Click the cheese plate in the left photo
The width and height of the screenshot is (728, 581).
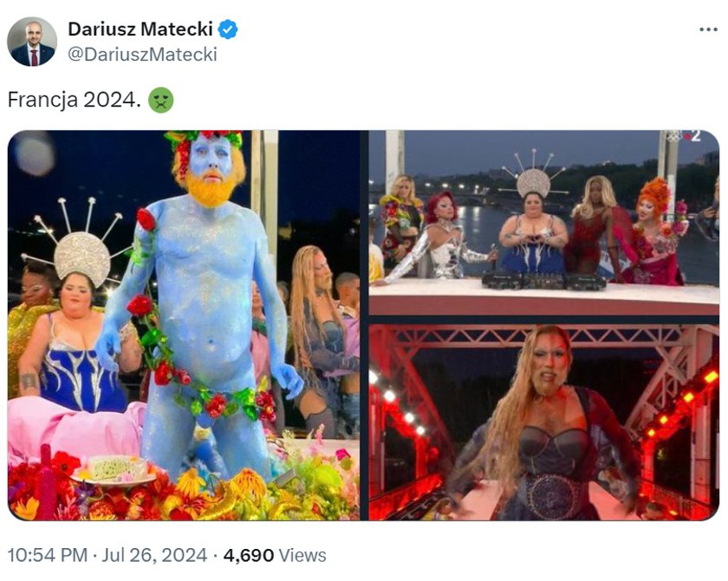click(112, 471)
